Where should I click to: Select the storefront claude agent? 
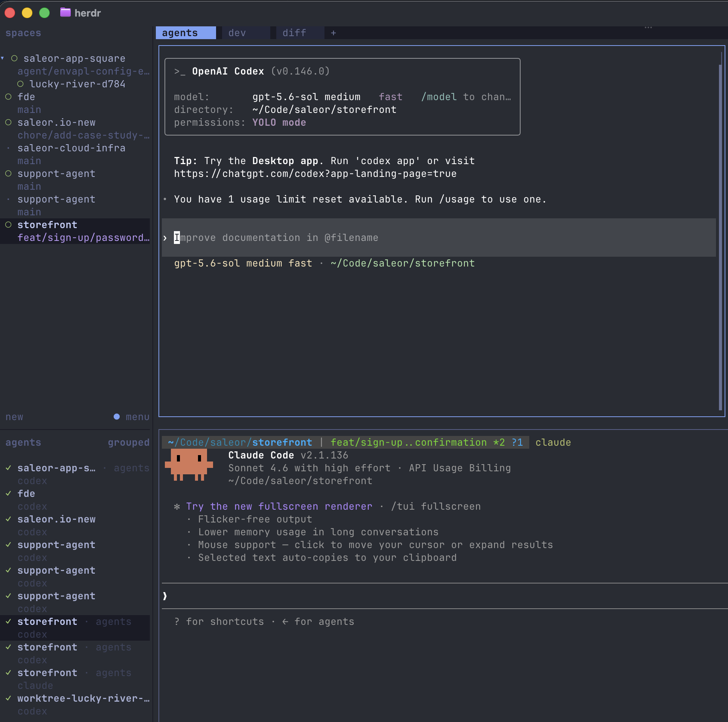[75, 679]
